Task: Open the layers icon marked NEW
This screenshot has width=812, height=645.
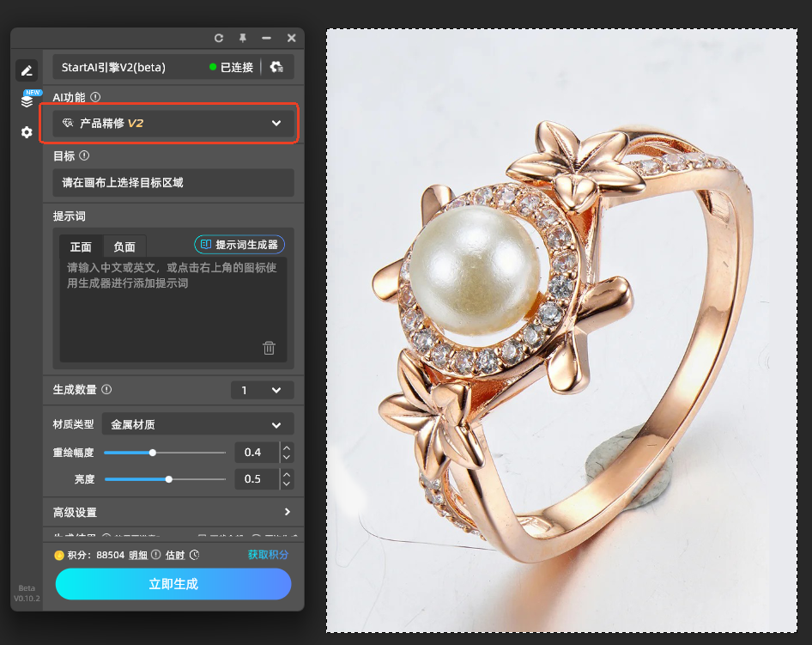Action: click(27, 100)
